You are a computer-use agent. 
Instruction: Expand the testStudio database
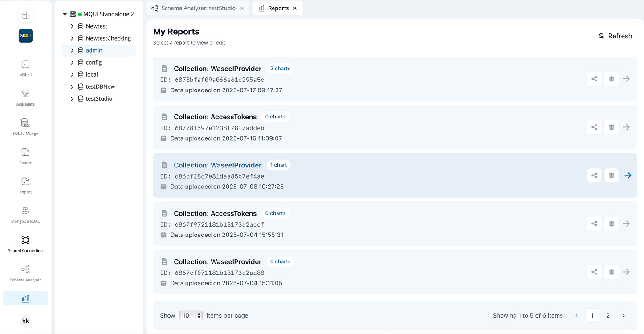click(x=72, y=98)
